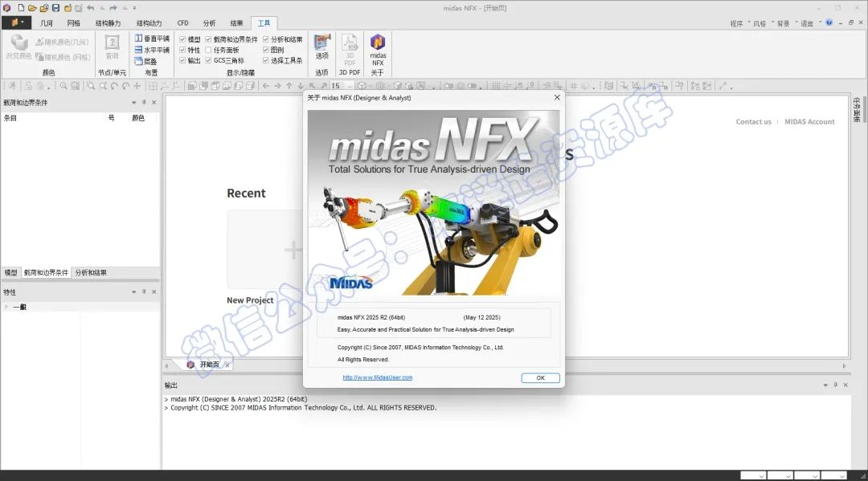
Task: Click the up arrow view icon in toolbar
Action: pyautogui.click(x=289, y=86)
